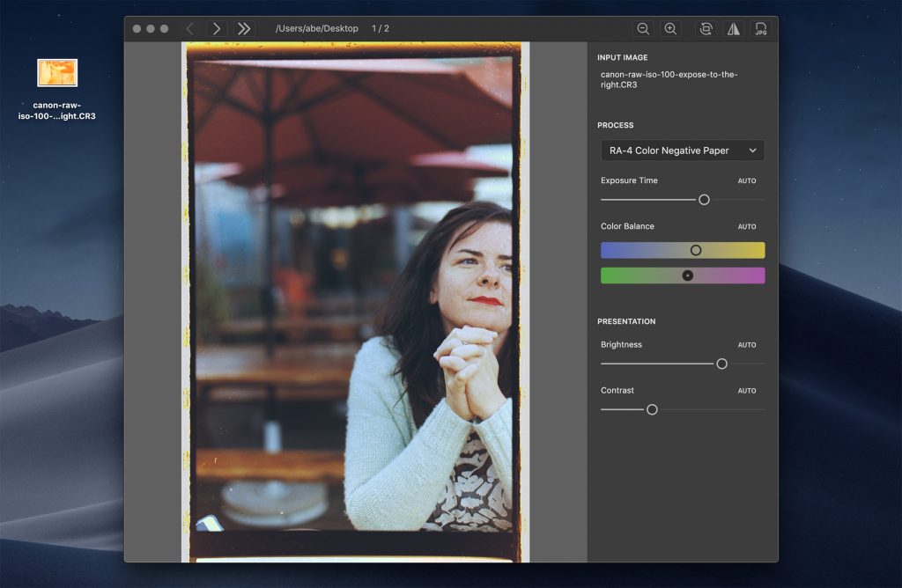Set Color Balance to AUTO
The width and height of the screenshot is (902, 588).
[x=747, y=226]
